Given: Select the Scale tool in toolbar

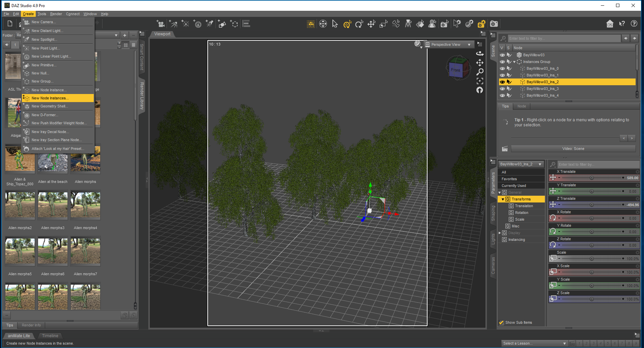Looking at the screenshot, I should point(383,24).
